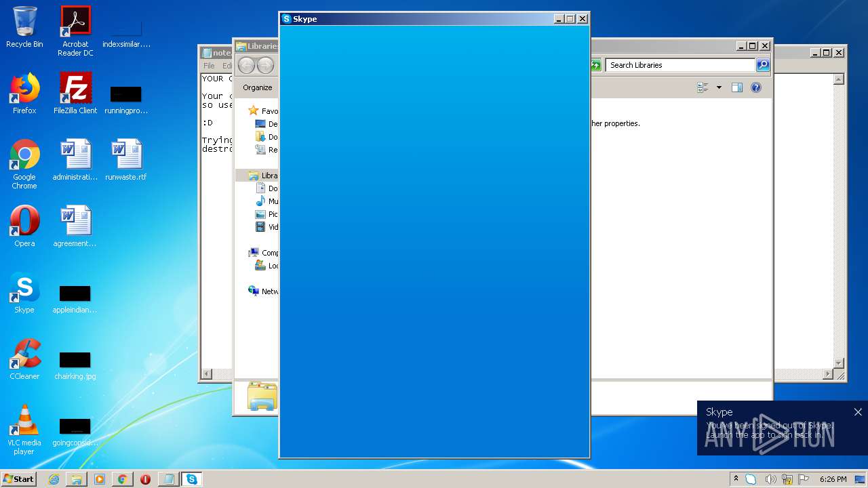This screenshot has height=488, width=868.
Task: Select Favorites in the navigation pane
Action: click(263, 111)
